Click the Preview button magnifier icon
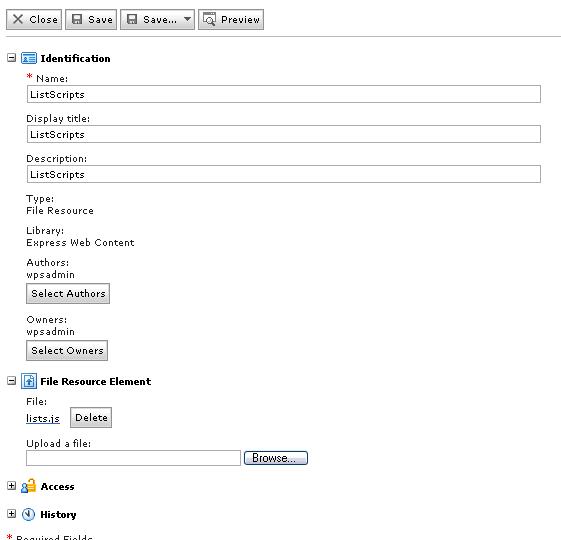Viewport: 561px width, 540px height. point(209,19)
